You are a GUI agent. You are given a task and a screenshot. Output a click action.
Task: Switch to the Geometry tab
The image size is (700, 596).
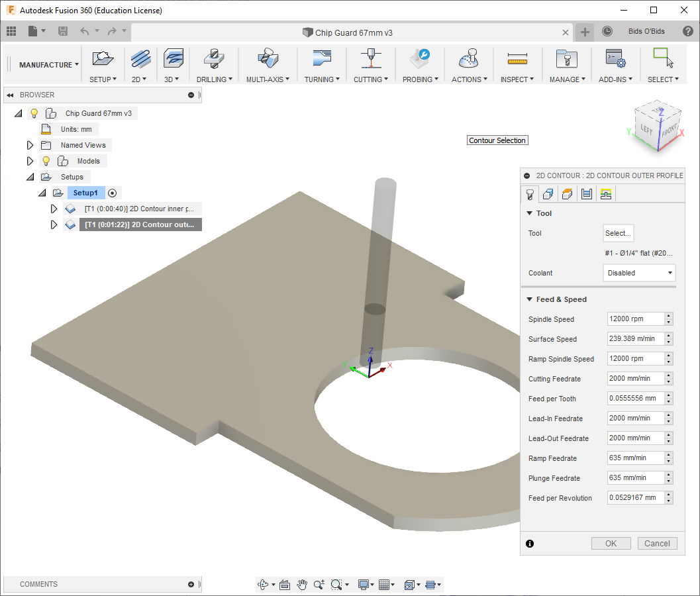(548, 194)
